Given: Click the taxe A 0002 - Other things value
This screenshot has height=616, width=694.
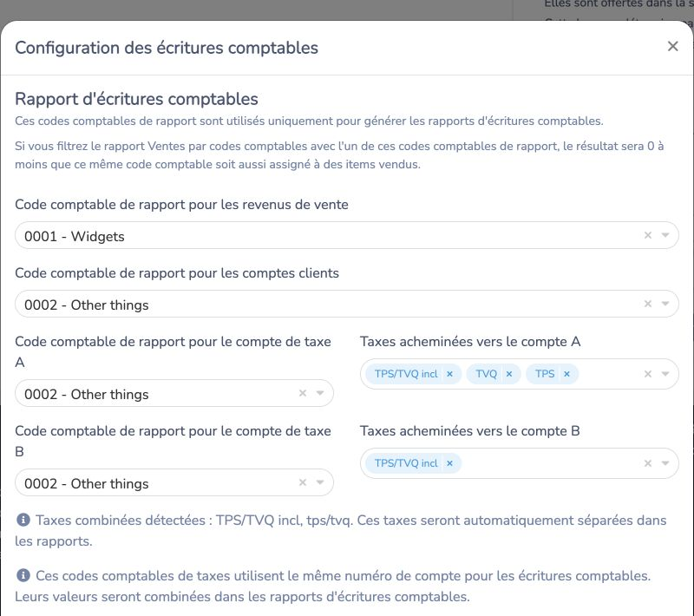Looking at the screenshot, I should [86, 394].
